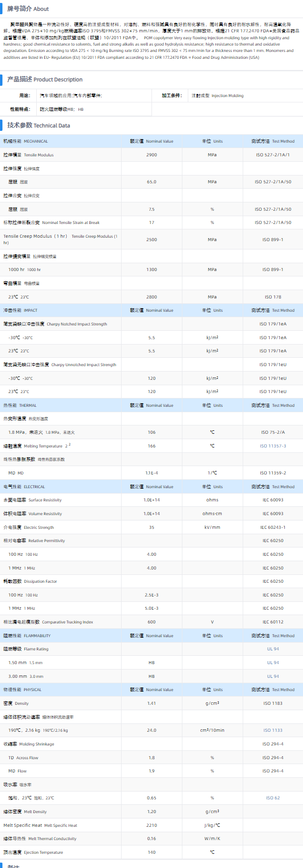Click the thermal expansion value 1.1E-4
This screenshot has height=868, width=303.
[151, 473]
